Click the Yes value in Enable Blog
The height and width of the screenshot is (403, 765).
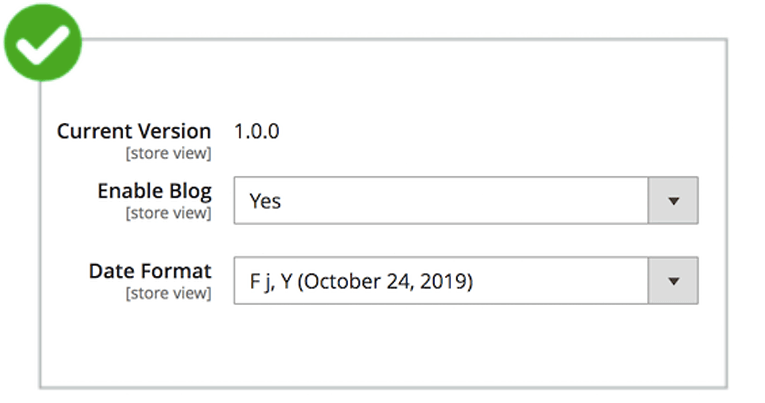click(265, 201)
